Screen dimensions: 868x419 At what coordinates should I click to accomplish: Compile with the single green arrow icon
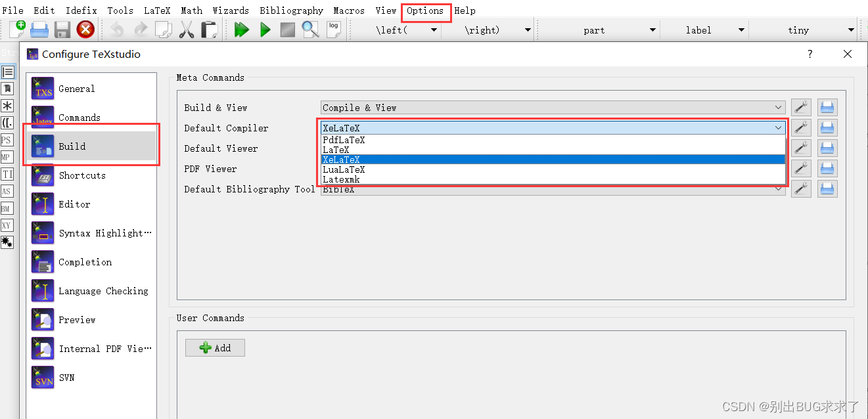click(265, 29)
